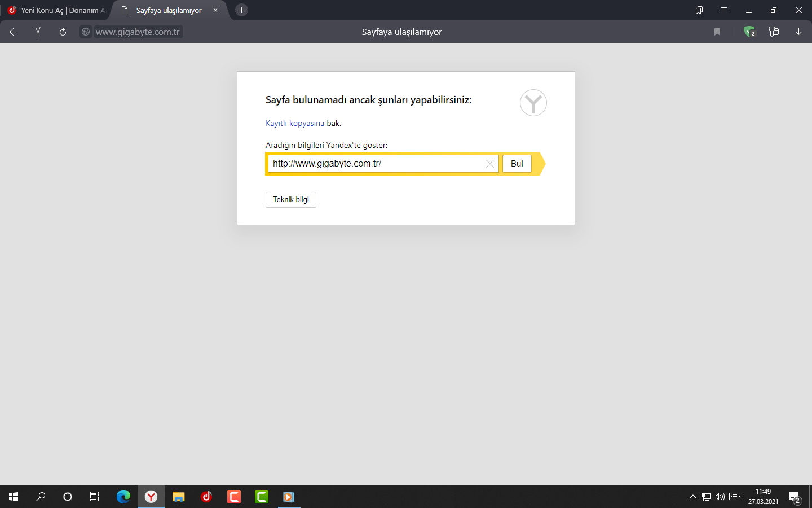This screenshot has width=812, height=508.
Task: Close the 'Sayfaya ulaşılamıyor' tab
Action: coord(215,10)
